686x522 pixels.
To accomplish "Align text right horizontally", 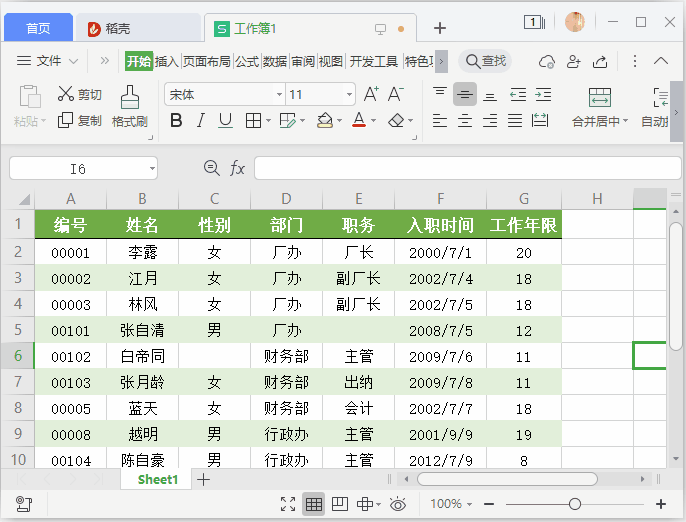I will pyautogui.click(x=490, y=120).
